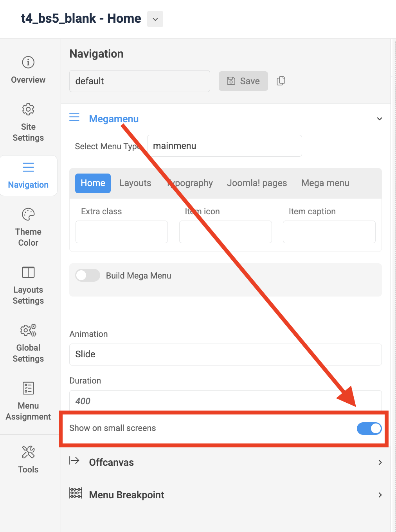Click the Extra class input field
Image resolution: width=396 pixels, height=532 pixels.
[x=122, y=232]
